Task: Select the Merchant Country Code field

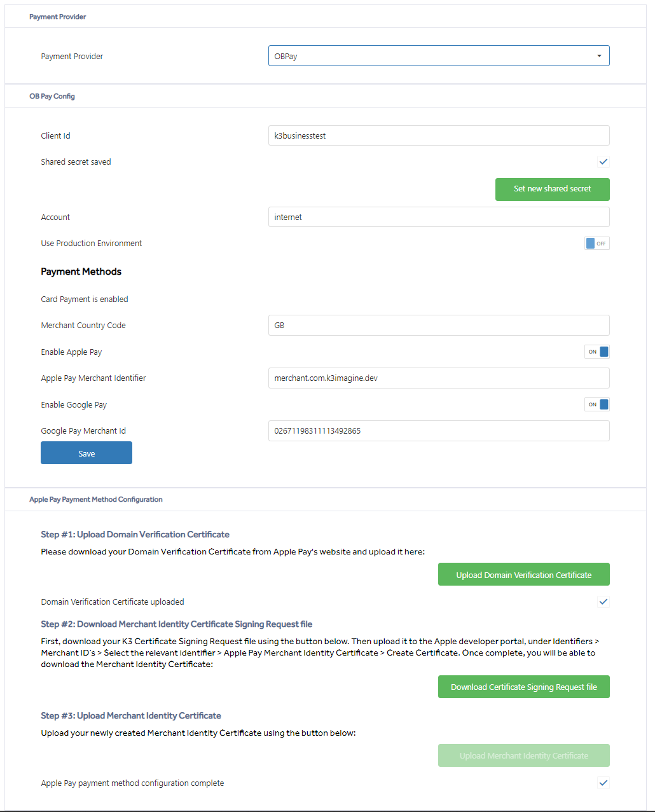Action: pos(439,325)
